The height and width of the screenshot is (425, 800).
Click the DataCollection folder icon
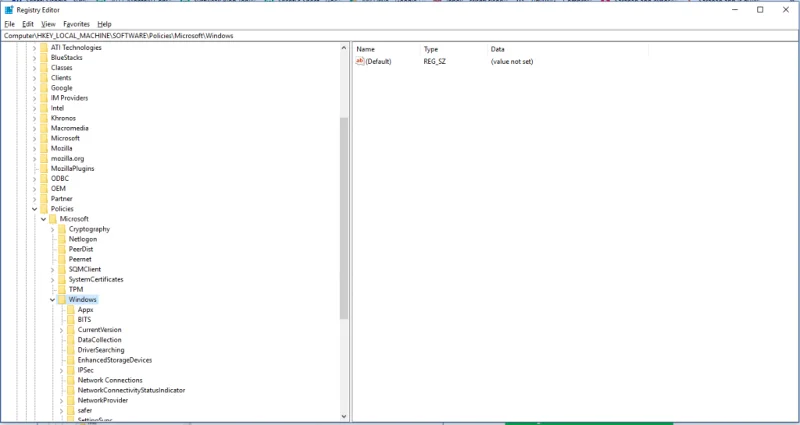(x=71, y=340)
